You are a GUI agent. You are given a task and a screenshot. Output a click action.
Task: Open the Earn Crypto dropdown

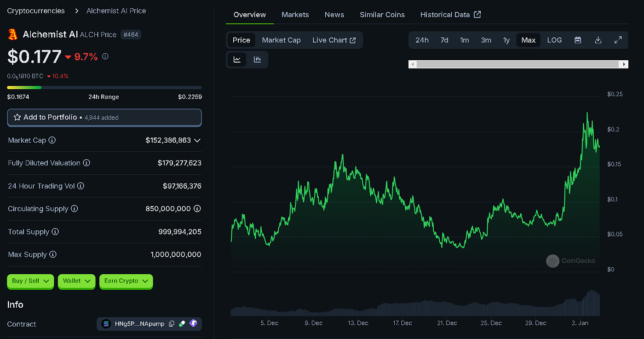(126, 281)
